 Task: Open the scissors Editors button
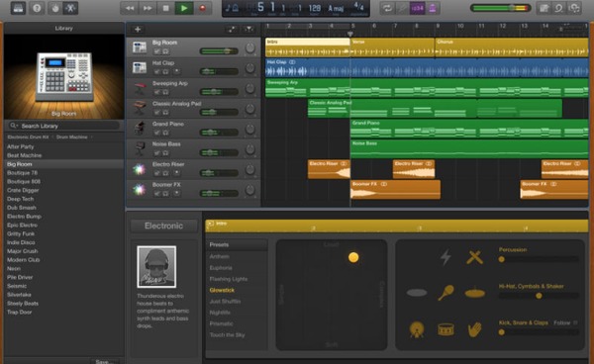(x=71, y=8)
